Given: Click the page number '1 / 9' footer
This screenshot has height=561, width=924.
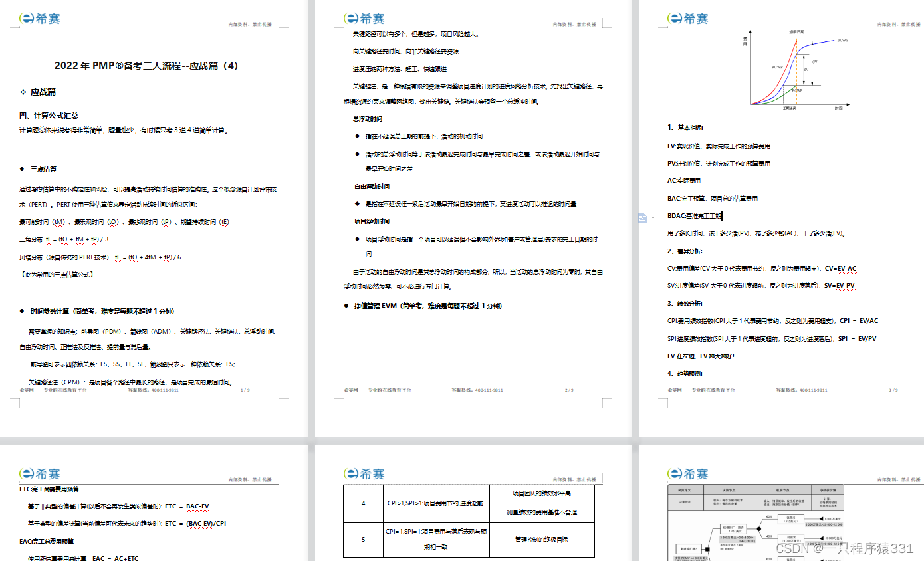Looking at the screenshot, I should (x=245, y=390).
